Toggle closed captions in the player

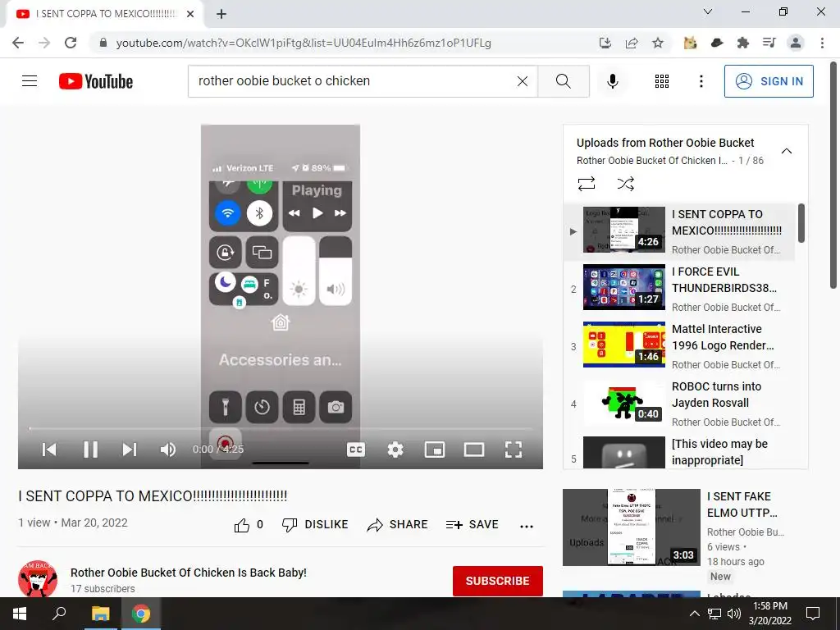tap(356, 450)
